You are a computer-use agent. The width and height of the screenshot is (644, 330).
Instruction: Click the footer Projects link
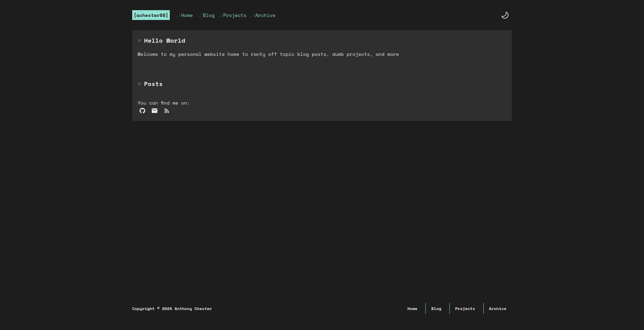pos(465,308)
